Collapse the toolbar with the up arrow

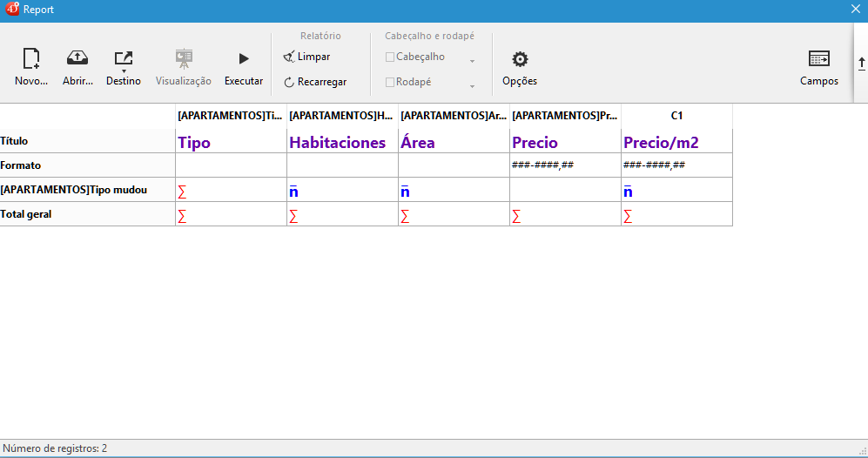click(861, 64)
